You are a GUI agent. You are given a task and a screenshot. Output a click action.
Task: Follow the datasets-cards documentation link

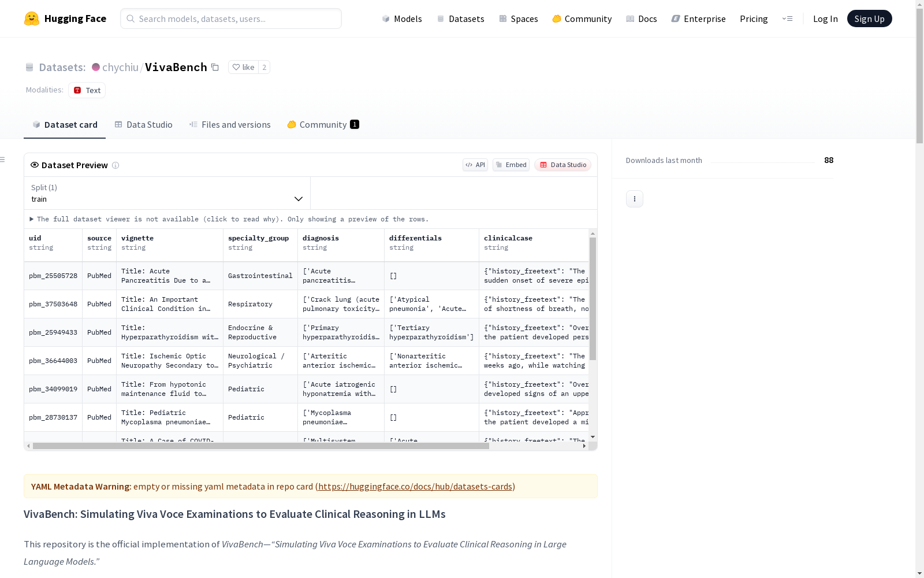click(415, 487)
